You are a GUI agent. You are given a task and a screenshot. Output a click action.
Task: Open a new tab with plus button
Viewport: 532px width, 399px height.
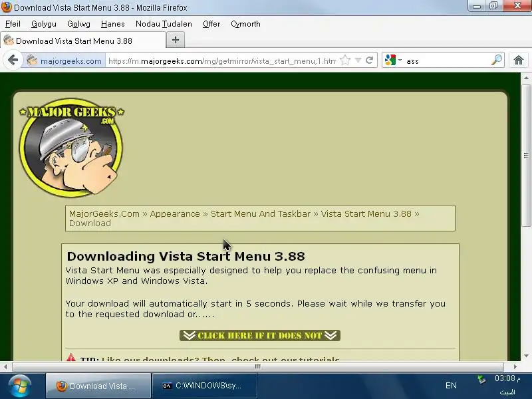pyautogui.click(x=176, y=40)
